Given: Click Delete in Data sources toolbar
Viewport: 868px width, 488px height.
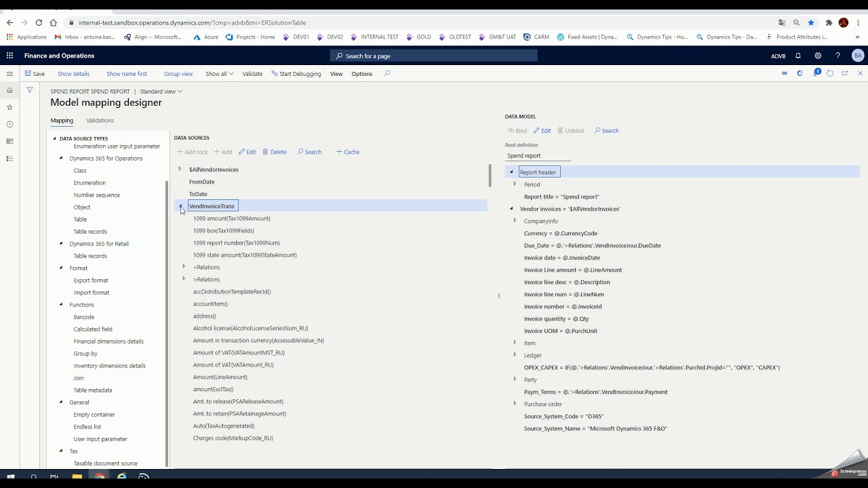Looking at the screenshot, I should 275,152.
